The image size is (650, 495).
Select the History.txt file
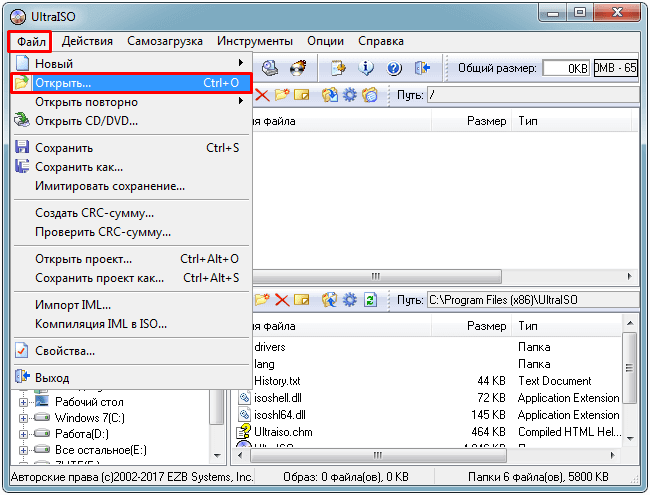pyautogui.click(x=276, y=381)
